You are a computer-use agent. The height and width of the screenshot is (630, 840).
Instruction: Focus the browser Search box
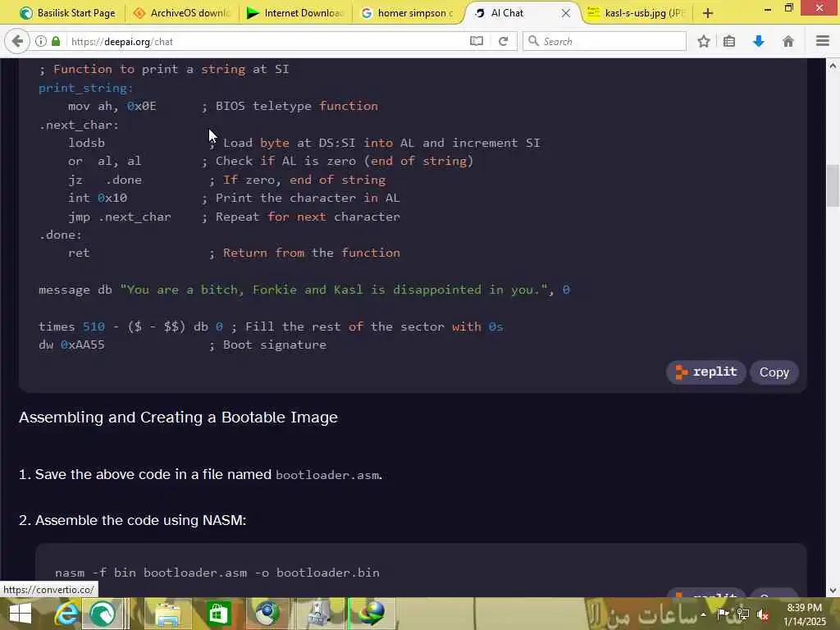point(605,41)
